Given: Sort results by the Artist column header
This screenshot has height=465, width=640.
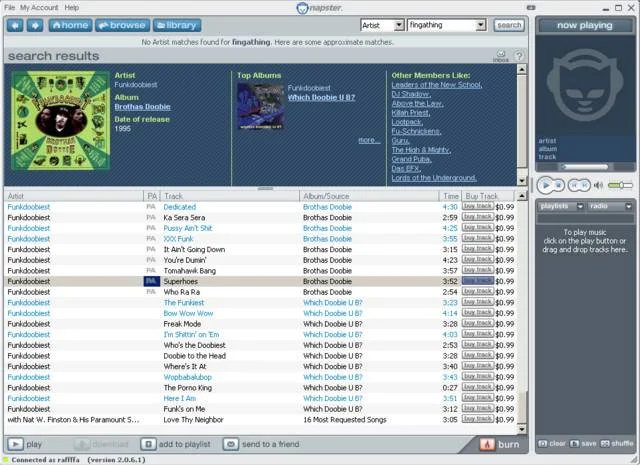Looking at the screenshot, I should coord(74,196).
